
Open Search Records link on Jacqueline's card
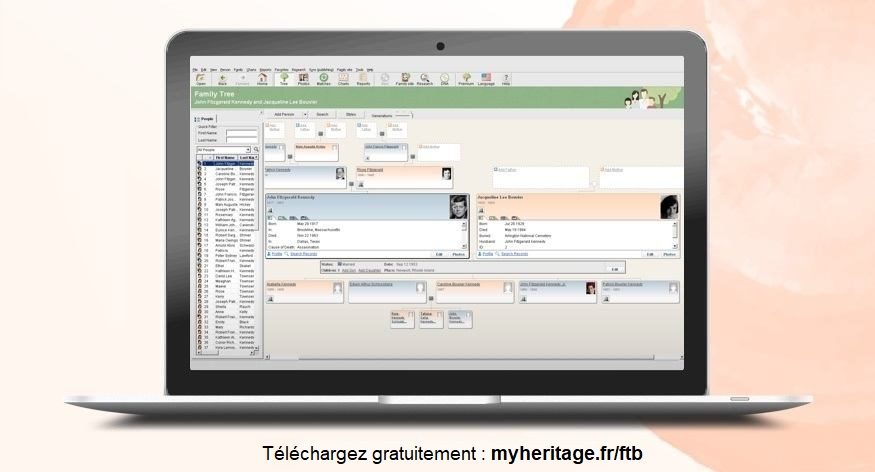[x=515, y=254]
